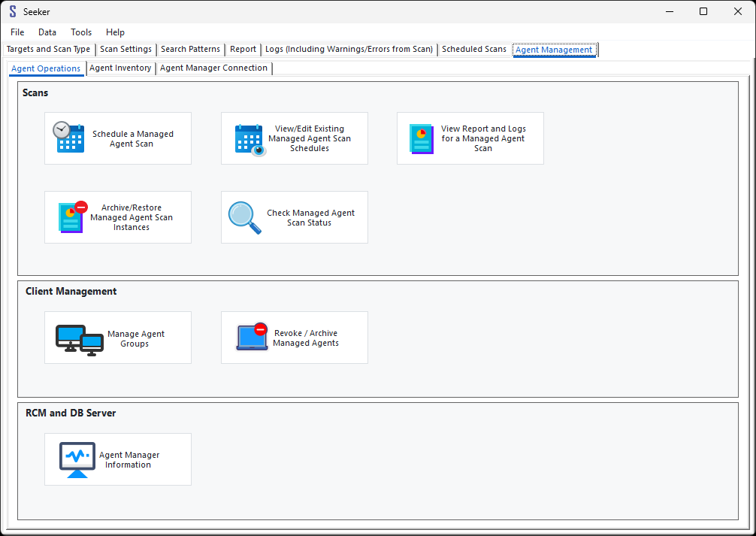The height and width of the screenshot is (536, 756).
Task: Click the monitor pulse icon for Agent Manager Information
Action: coord(77,460)
